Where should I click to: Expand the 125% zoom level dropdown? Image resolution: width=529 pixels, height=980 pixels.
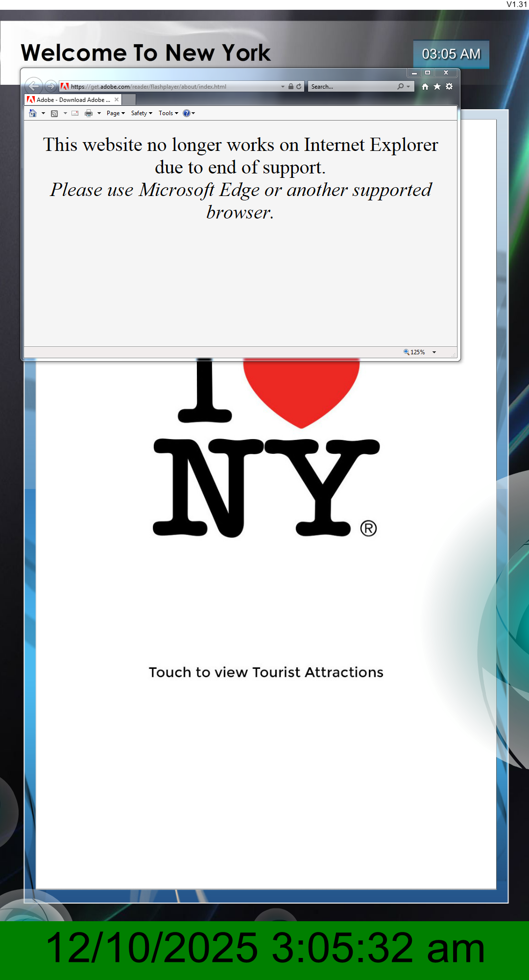point(434,352)
